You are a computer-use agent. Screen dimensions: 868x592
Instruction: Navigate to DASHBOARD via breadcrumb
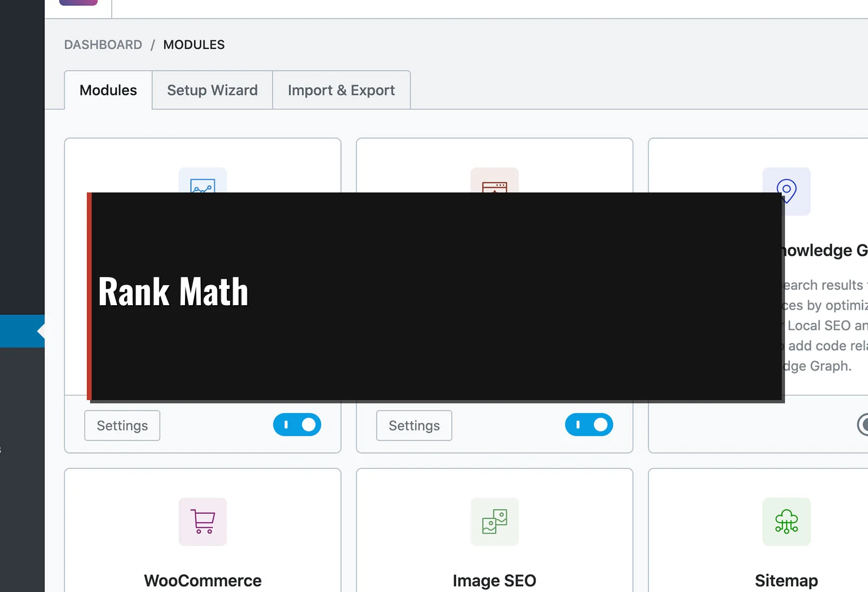103,44
